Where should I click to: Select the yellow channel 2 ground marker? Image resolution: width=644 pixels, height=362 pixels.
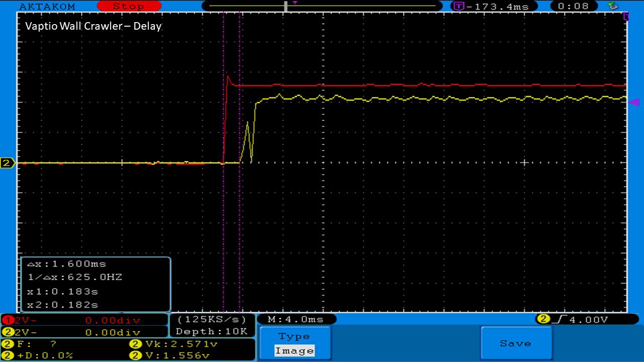click(7, 163)
